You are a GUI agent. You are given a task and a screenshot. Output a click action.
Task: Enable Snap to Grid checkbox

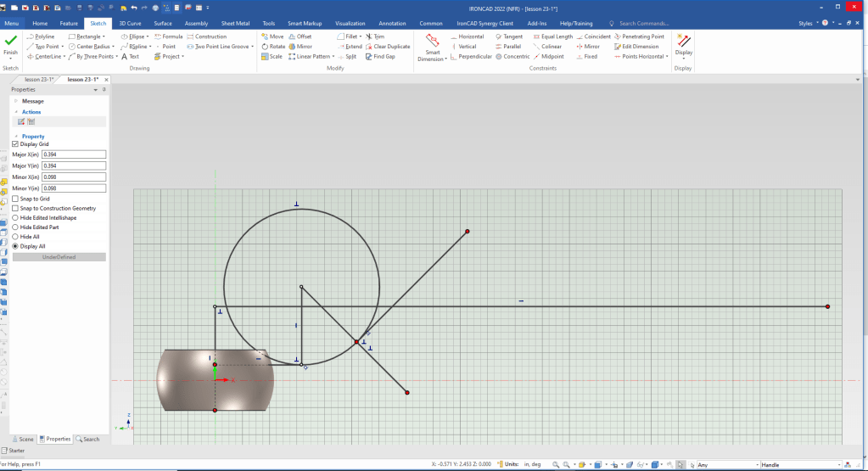[x=15, y=199]
